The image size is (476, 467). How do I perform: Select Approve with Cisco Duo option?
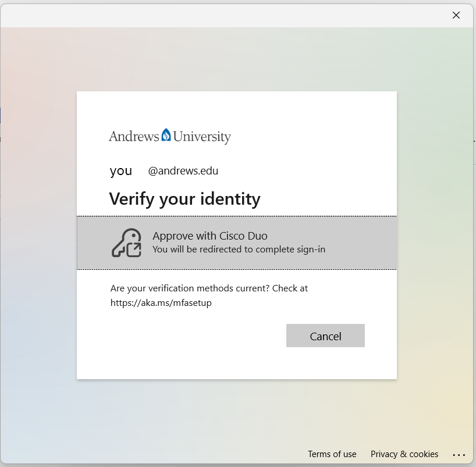[237, 243]
